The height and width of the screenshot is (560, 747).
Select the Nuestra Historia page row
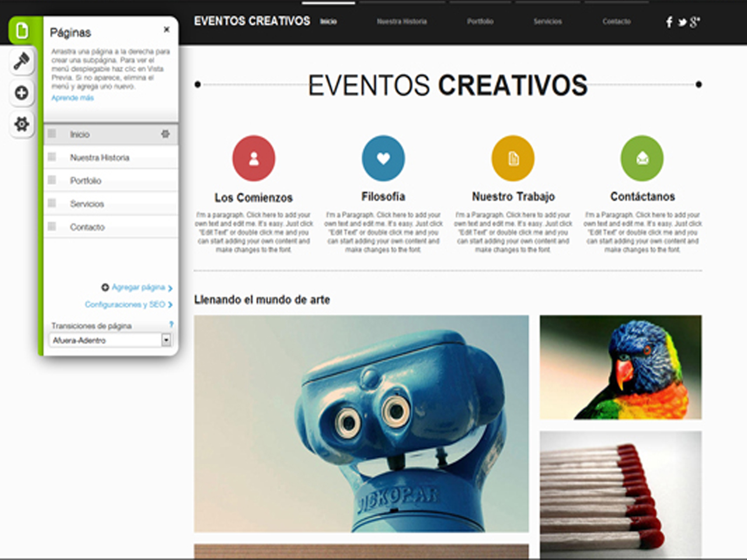point(111,157)
